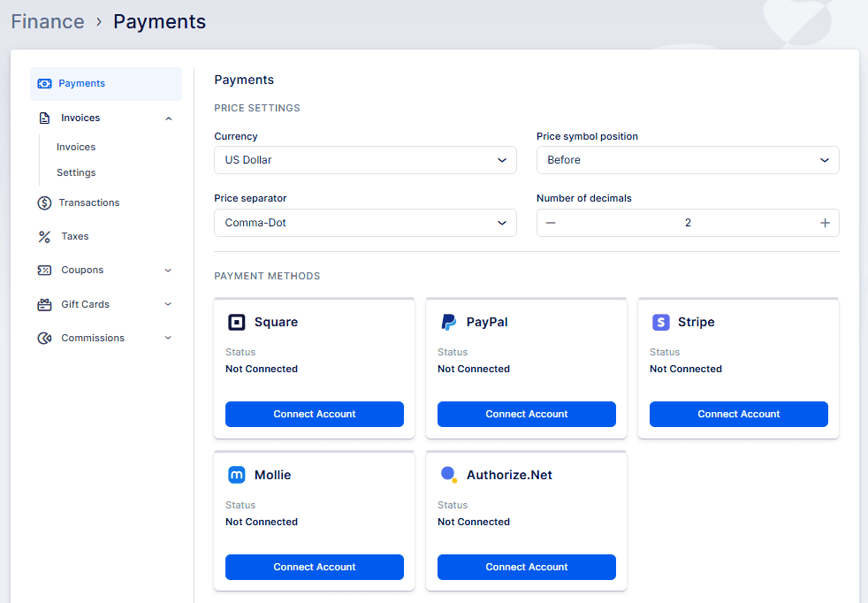868x603 pixels.
Task: Open the Price separator Comma-Dot dropdown
Action: (365, 223)
